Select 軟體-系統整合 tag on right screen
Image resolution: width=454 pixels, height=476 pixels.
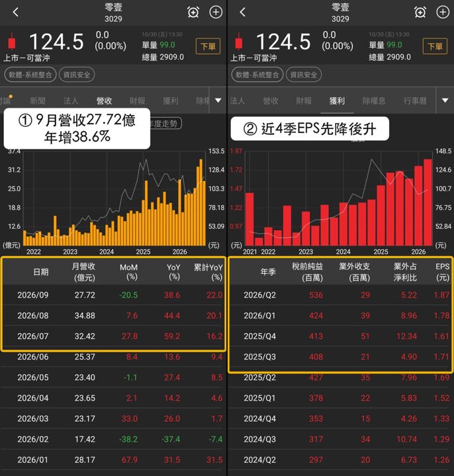coord(257,75)
